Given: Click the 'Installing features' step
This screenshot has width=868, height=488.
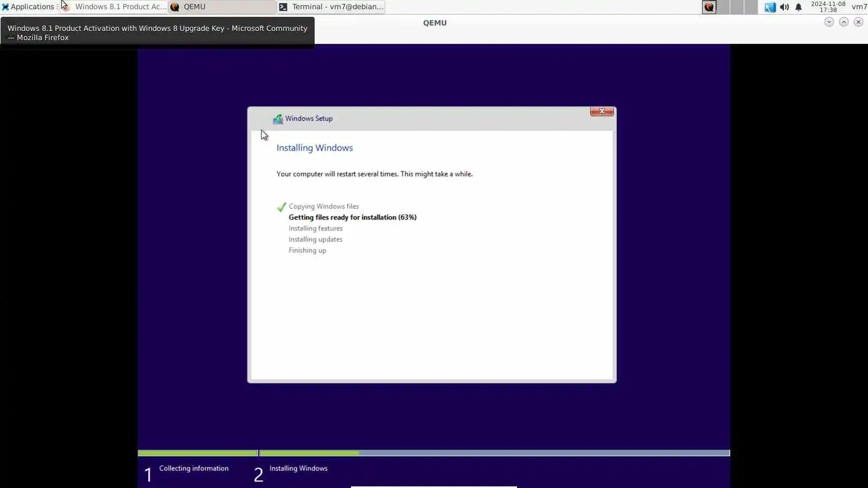Looking at the screenshot, I should coord(316,228).
